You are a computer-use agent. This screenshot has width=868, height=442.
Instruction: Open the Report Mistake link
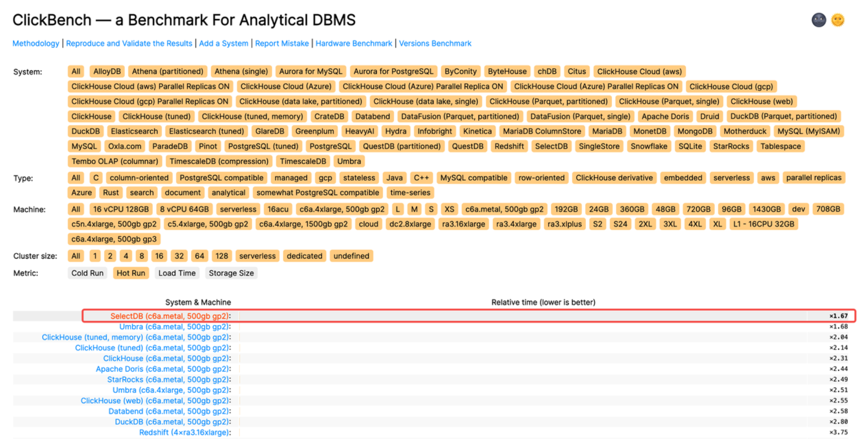coord(282,43)
